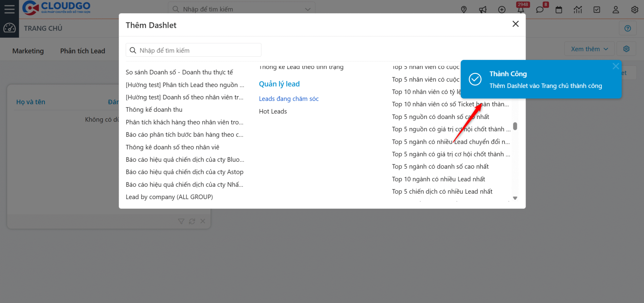Open the calendar icon in top bar

[559, 10]
